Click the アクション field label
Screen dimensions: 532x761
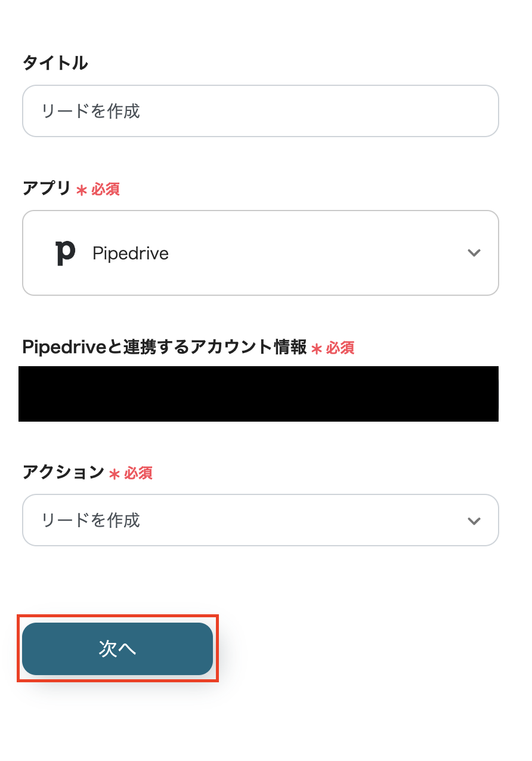click(63, 472)
